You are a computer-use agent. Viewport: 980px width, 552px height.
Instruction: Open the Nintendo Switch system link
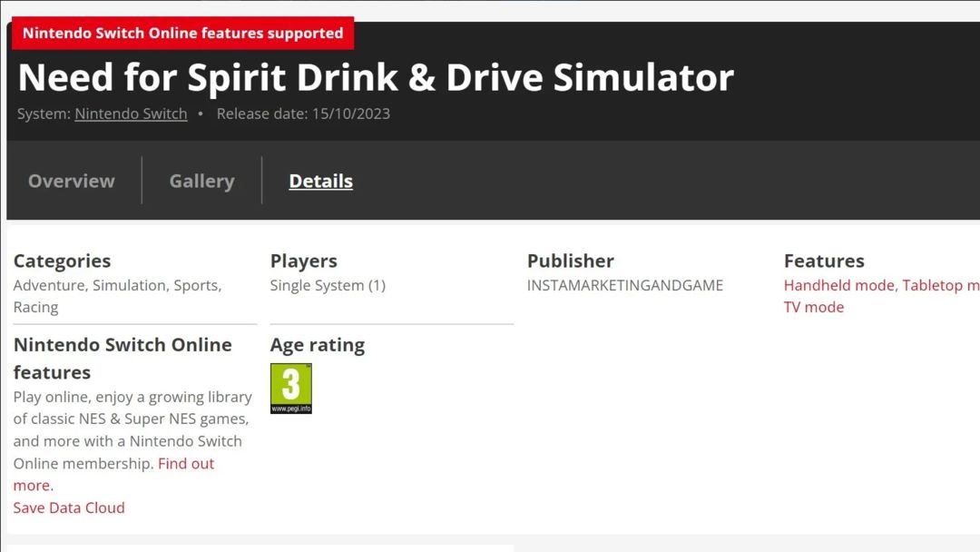pos(131,113)
